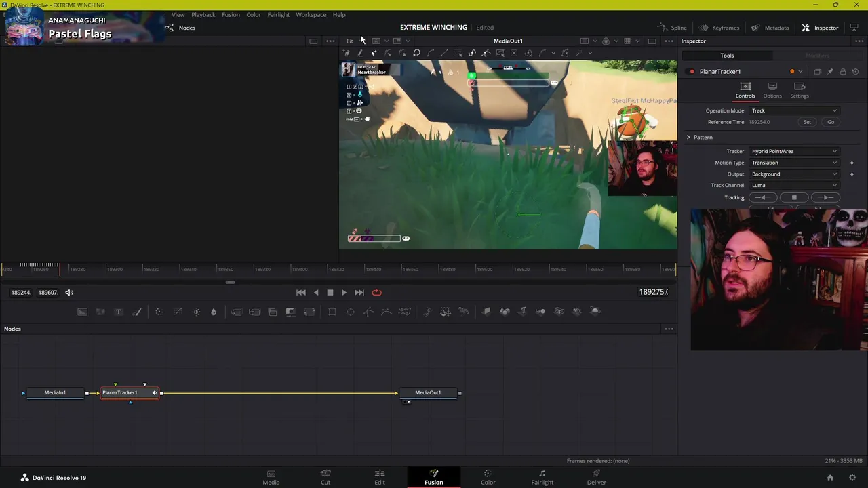
Task: Switch to the Color page
Action: (488, 477)
